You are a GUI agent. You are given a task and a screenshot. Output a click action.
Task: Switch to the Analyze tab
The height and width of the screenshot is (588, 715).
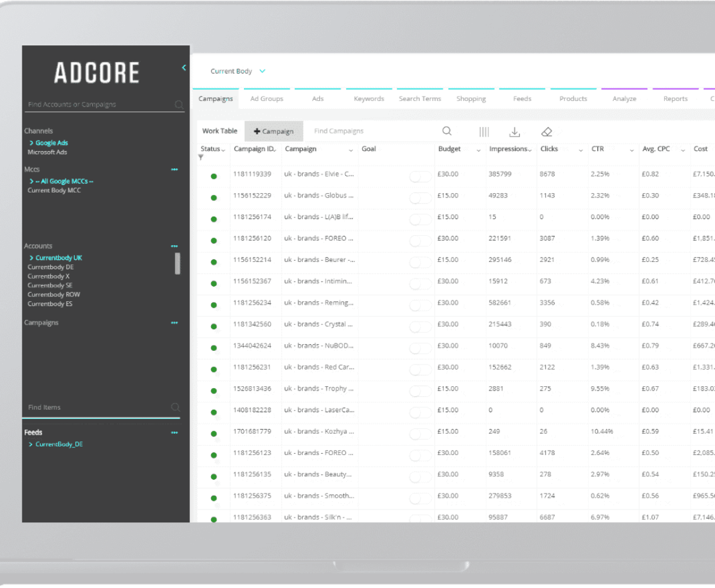pos(624,98)
